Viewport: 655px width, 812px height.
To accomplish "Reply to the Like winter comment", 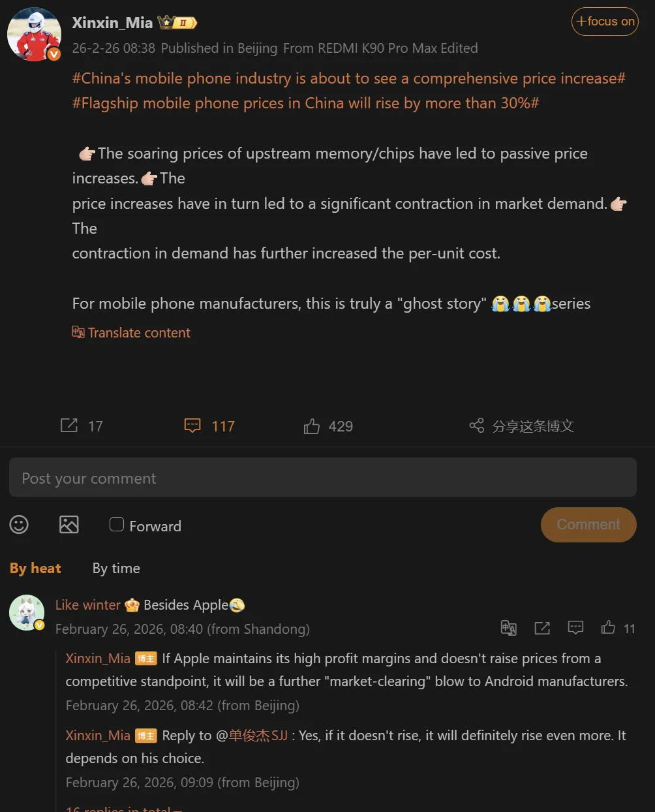I will [575, 628].
